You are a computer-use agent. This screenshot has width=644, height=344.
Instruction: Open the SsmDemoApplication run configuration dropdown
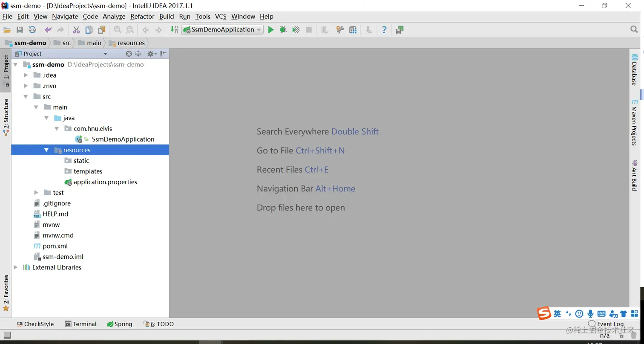pyautogui.click(x=221, y=29)
